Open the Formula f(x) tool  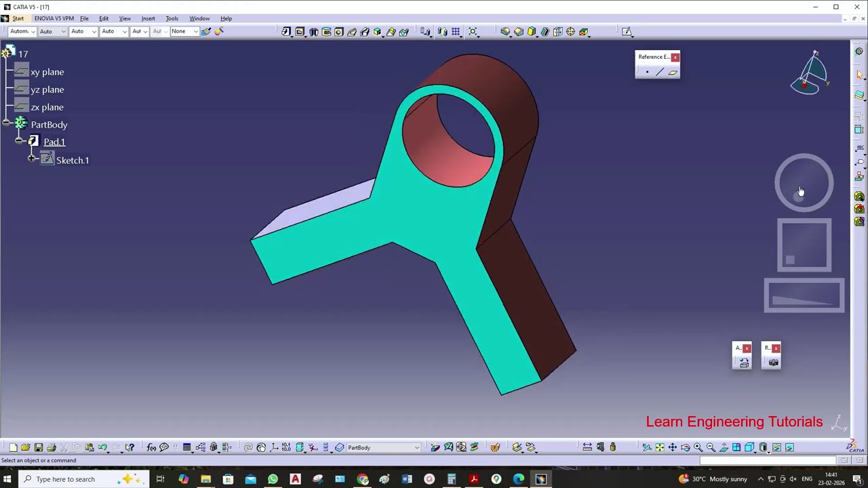click(x=151, y=447)
